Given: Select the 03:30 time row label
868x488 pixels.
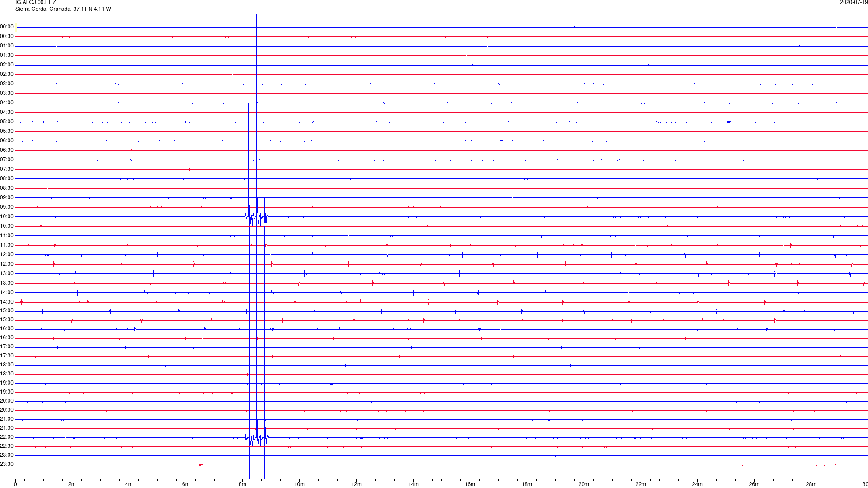Looking at the screenshot, I should 7,93.
